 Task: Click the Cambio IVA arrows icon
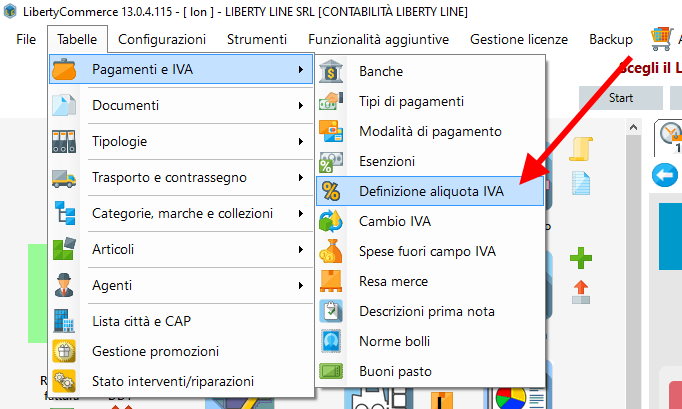pos(331,221)
